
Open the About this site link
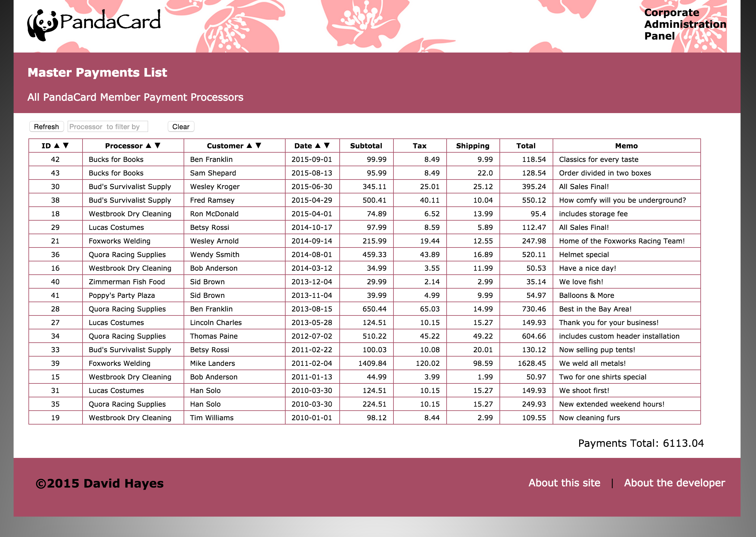click(564, 483)
